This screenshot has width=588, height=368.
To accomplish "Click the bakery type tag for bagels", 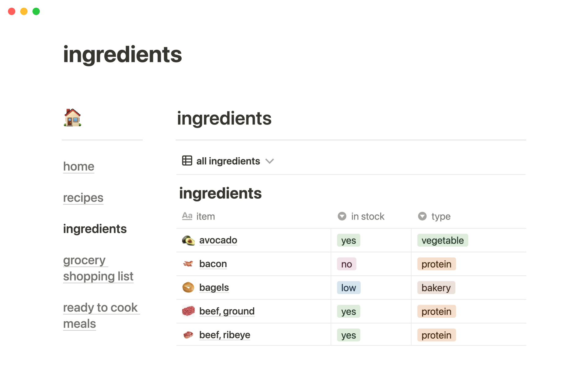I will click(436, 288).
